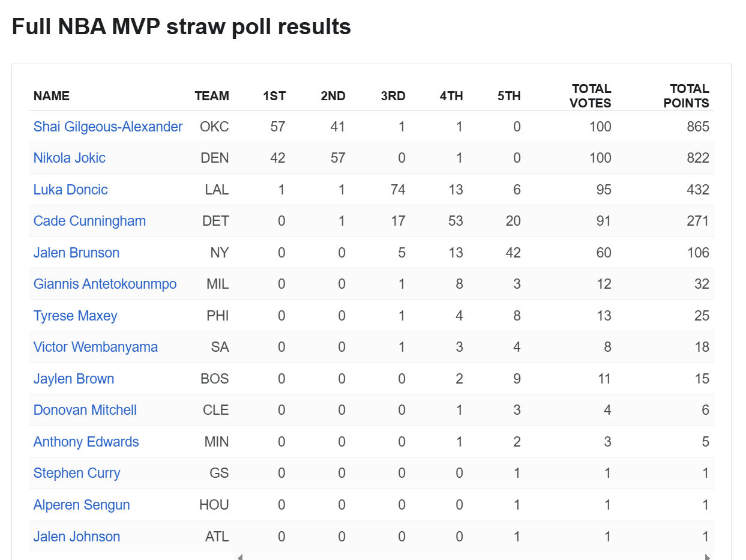Select the Donovan Mitchell link
The height and width of the screenshot is (560, 746).
(85, 410)
